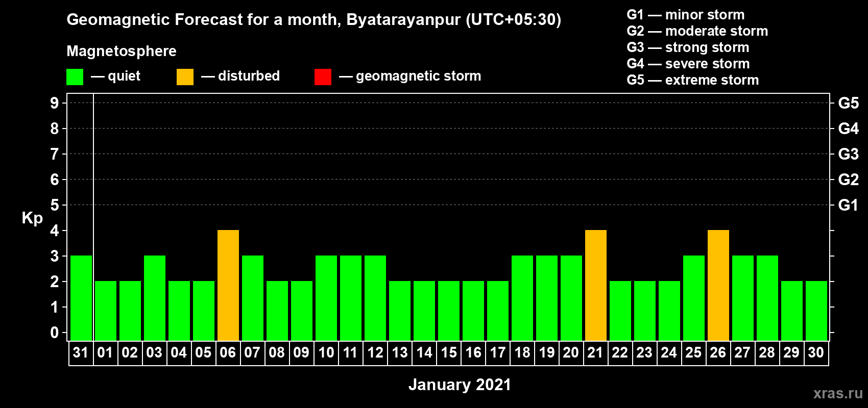The image size is (868, 408).
Task: Click the date label 28
Action: click(x=767, y=353)
